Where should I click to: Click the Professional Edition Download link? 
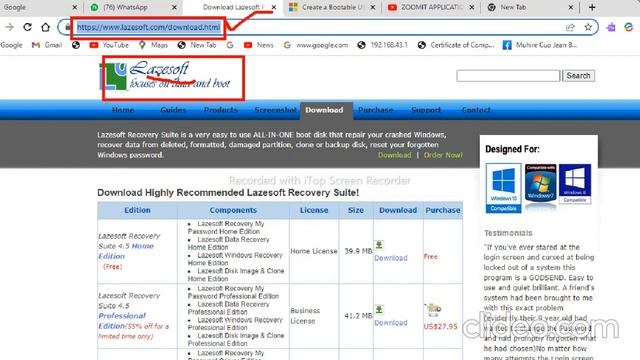[x=391, y=322]
